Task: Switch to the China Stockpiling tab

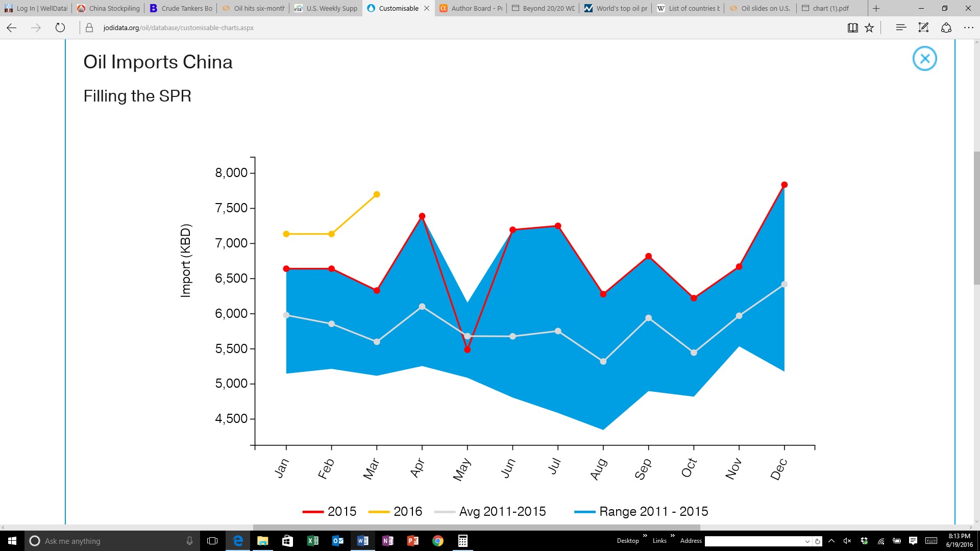Action: (108, 8)
